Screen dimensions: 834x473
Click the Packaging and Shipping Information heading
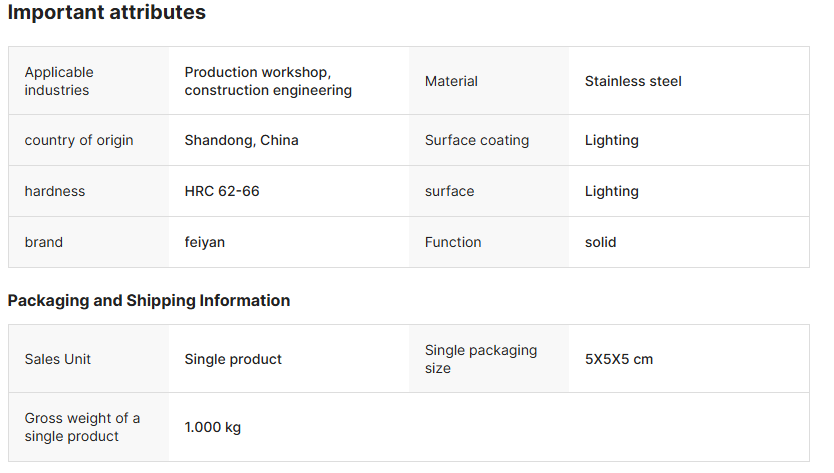pyautogui.click(x=149, y=300)
